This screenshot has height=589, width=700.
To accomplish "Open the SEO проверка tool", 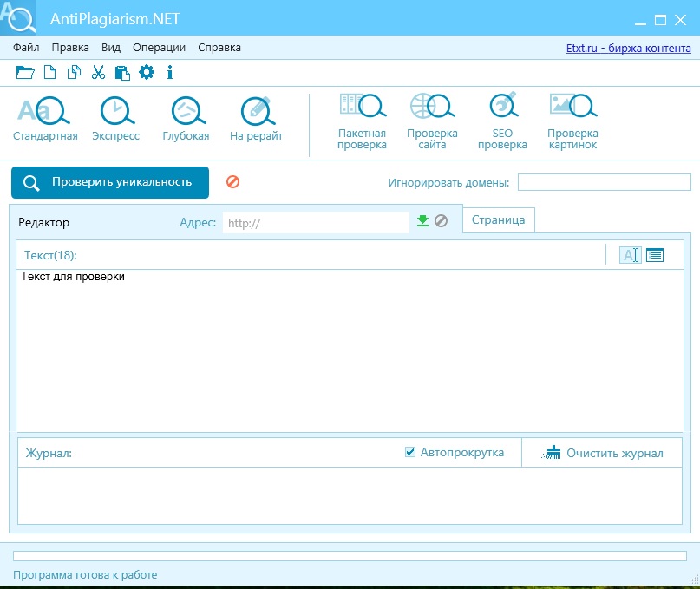I will click(x=503, y=121).
